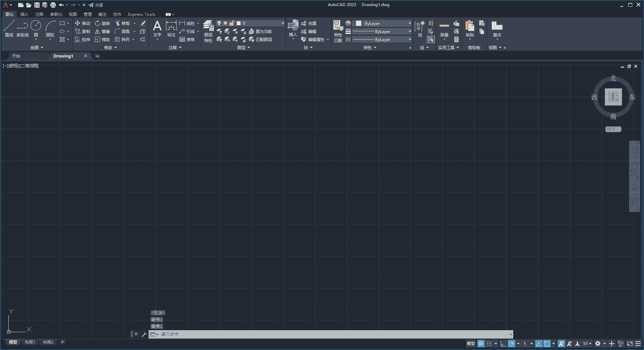The width and height of the screenshot is (644, 350).
Task: Activate the Move (移动) command
Action: (x=82, y=23)
